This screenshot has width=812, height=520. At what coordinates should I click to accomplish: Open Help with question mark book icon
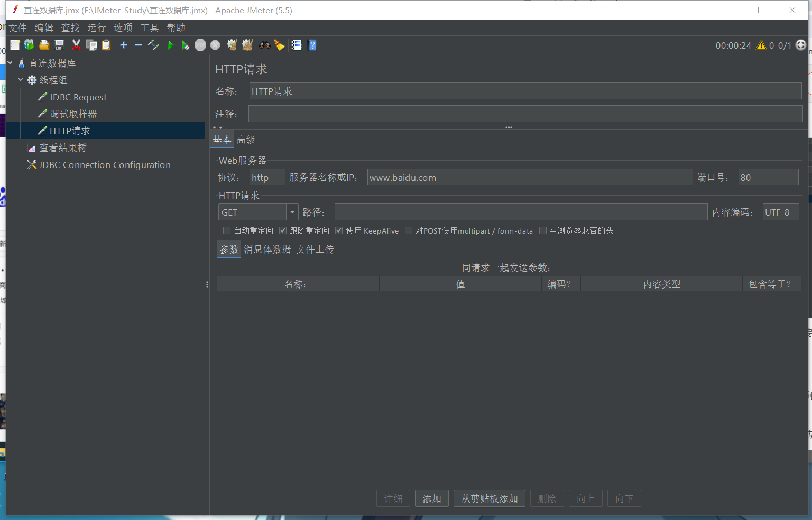(x=312, y=45)
